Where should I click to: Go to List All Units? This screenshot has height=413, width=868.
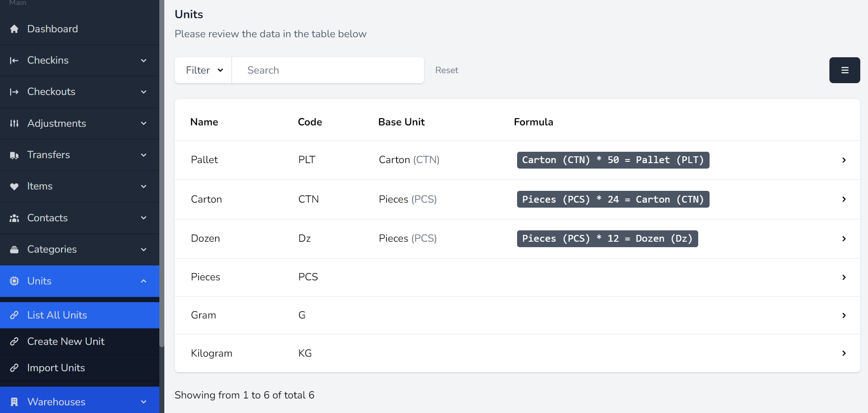point(57,315)
